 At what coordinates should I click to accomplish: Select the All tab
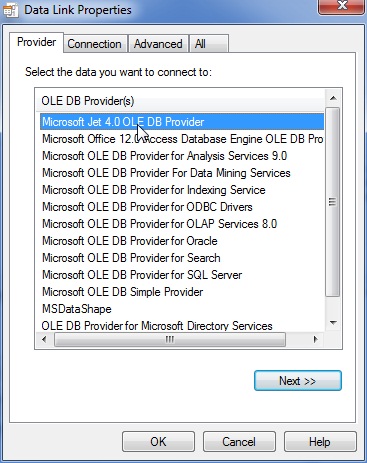point(209,44)
